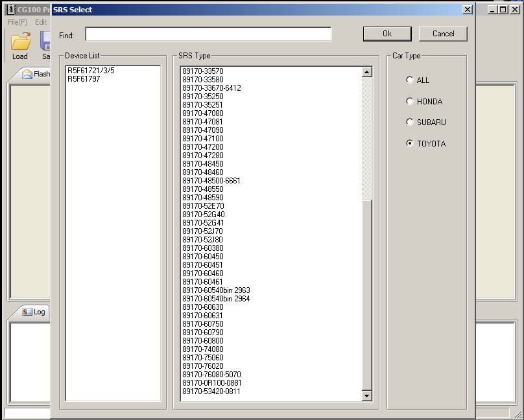The image size is (524, 420).
Task: Pick SRS type 89170-48500-6661
Action: 211,181
